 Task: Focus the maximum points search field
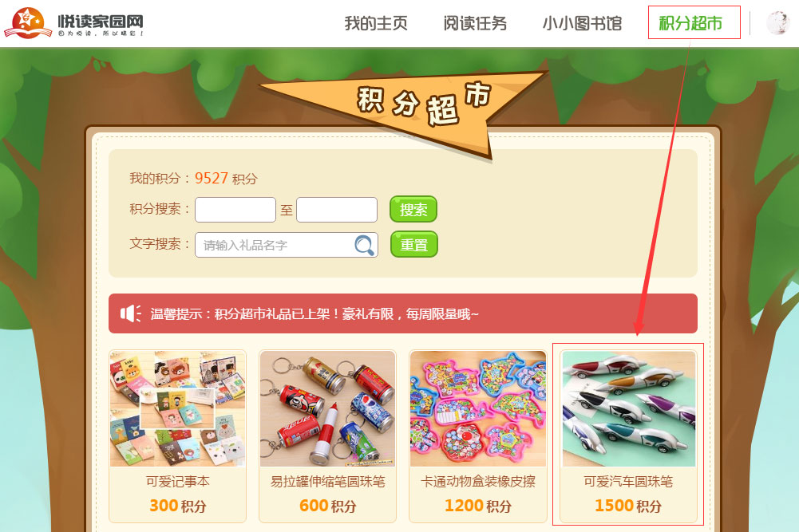[x=337, y=210]
